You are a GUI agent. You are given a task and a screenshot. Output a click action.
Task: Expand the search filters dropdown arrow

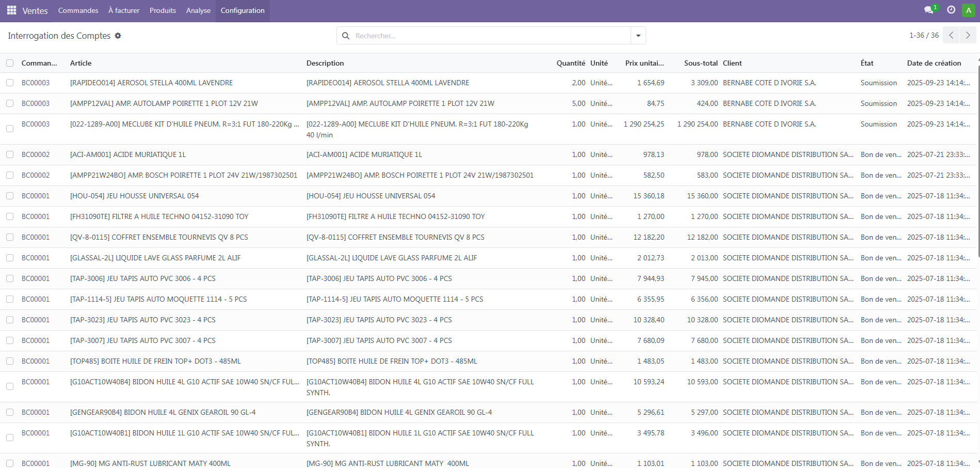pyautogui.click(x=638, y=35)
